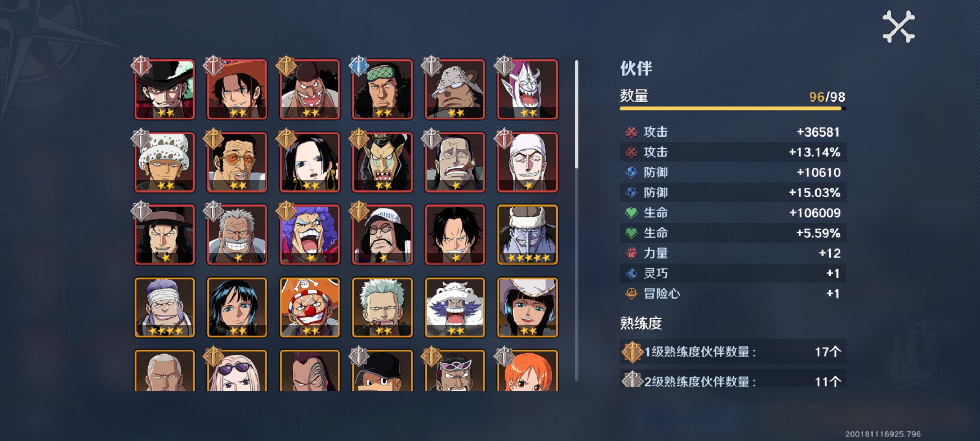Select Boa Hancock companion portrait

[310, 162]
